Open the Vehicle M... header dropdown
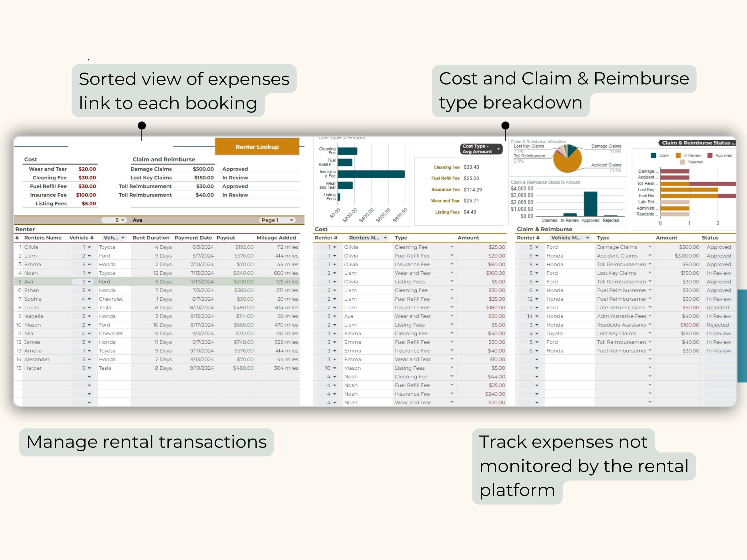747x560 pixels. point(588,238)
